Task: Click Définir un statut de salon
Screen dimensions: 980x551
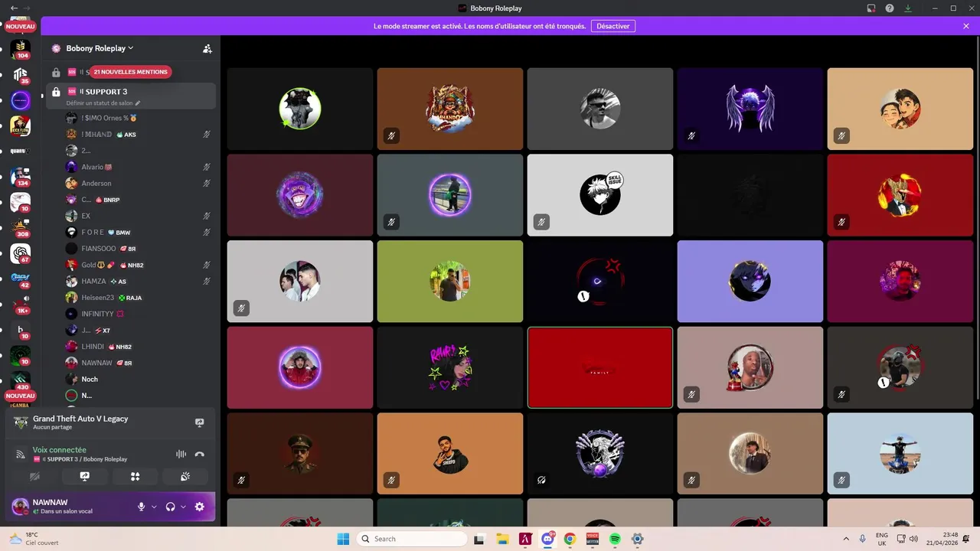Action: (100, 103)
